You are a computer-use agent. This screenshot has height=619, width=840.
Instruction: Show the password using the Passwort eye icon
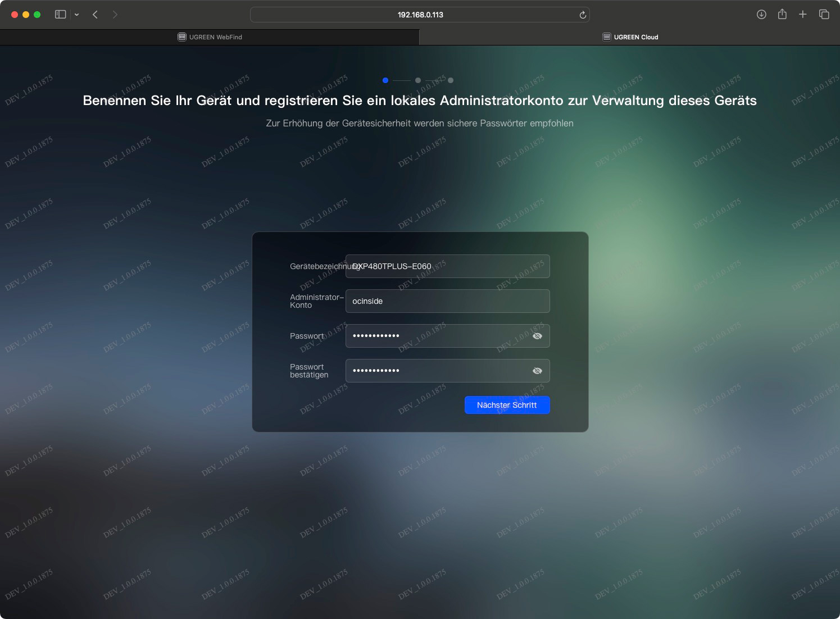pos(537,336)
